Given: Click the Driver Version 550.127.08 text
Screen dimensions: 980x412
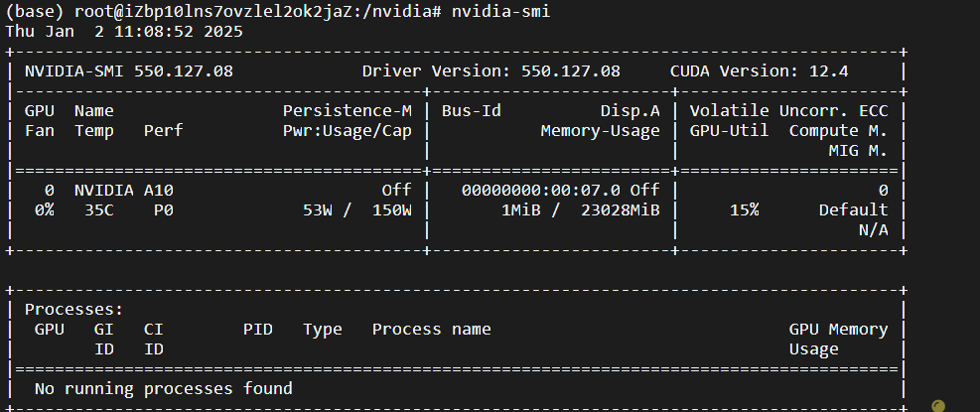Looking at the screenshot, I should (491, 71).
